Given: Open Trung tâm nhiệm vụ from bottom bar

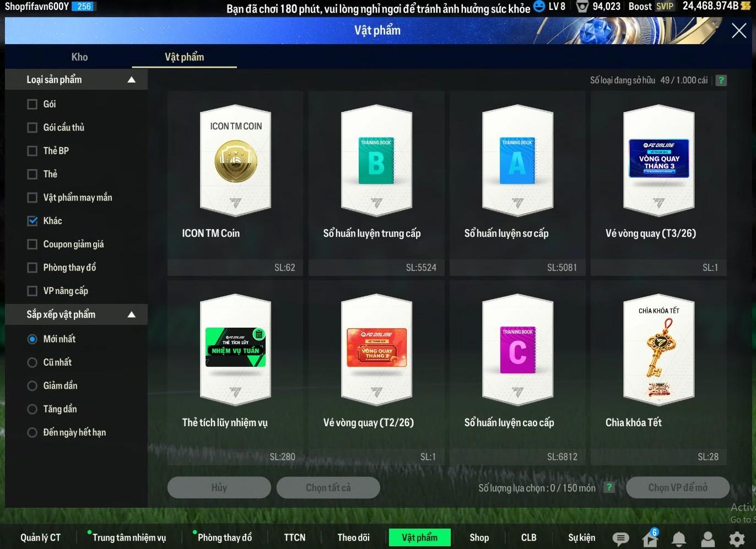Looking at the screenshot, I should [x=129, y=537].
